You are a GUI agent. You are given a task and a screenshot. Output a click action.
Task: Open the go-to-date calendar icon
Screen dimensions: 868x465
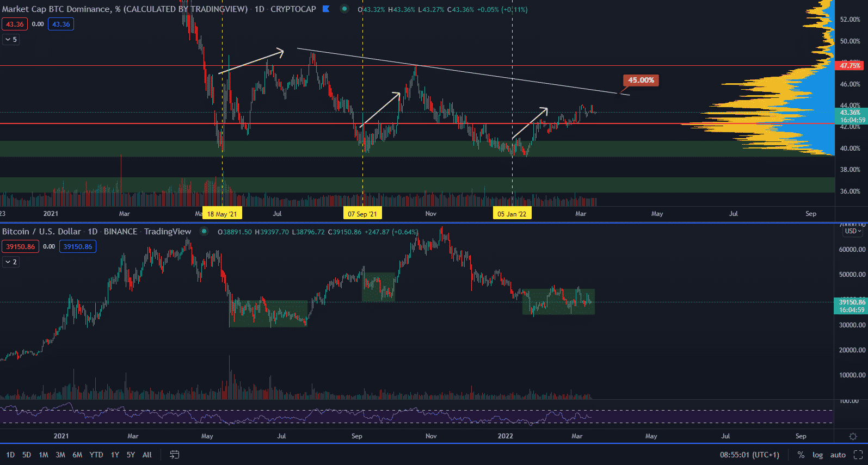[x=175, y=455]
